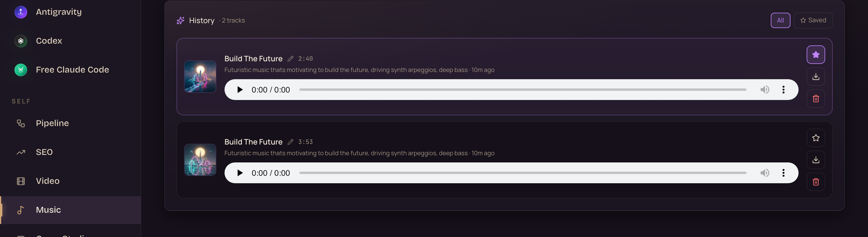This screenshot has height=237, width=868.
Task: Download the 3:53 Build The Future track
Action: [815, 160]
